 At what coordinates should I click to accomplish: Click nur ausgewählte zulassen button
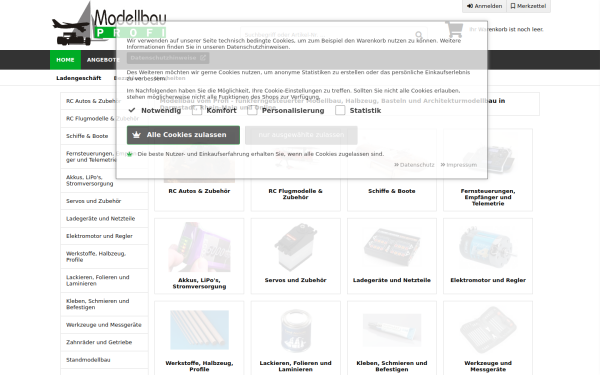pos(301,135)
